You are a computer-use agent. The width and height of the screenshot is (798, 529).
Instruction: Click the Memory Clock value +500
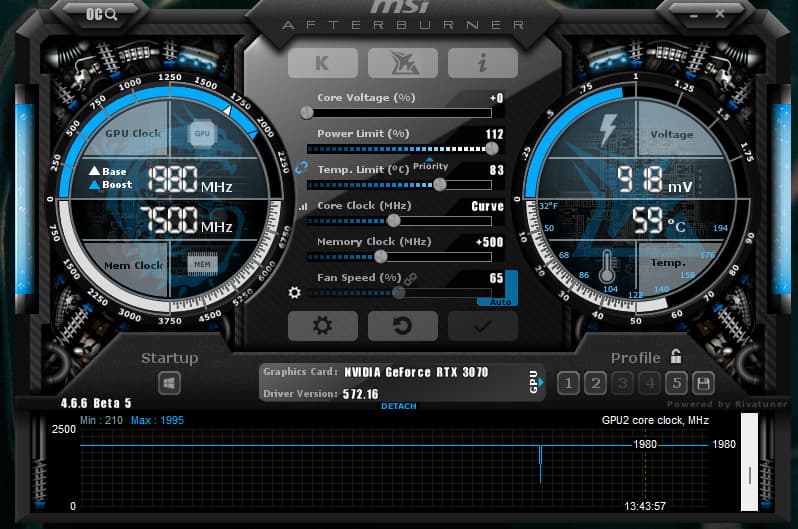[x=490, y=242]
